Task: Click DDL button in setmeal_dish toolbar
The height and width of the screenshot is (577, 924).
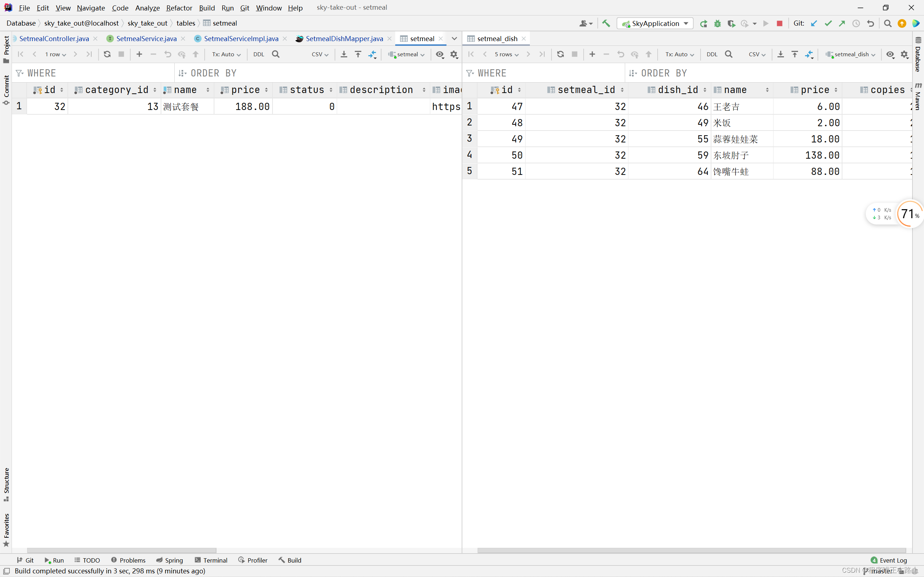Action: (x=712, y=54)
